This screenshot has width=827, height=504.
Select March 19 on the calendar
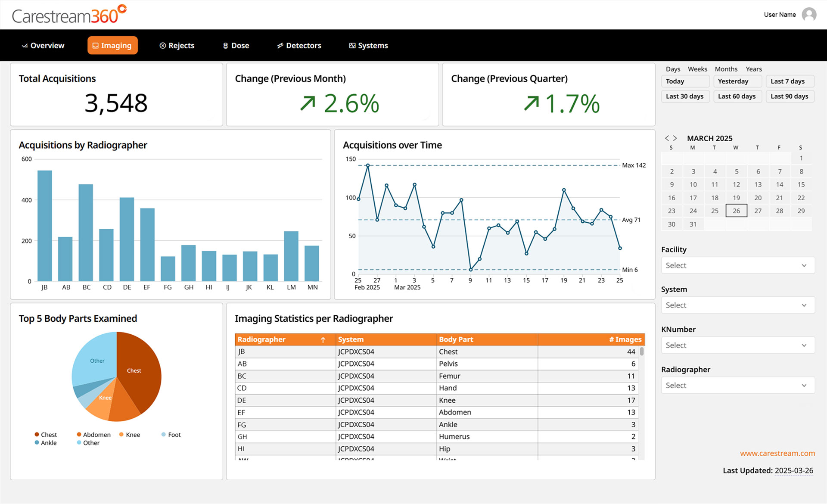[736, 198]
